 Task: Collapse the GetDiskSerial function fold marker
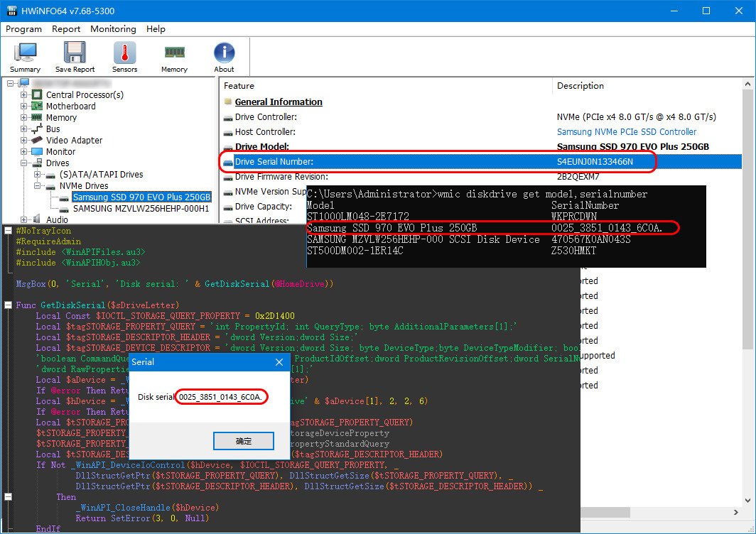9,305
